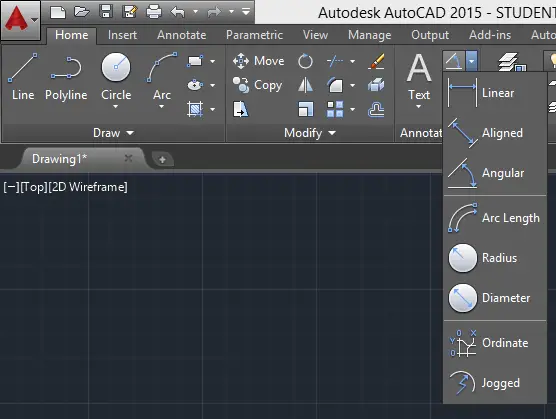Click the Copy tool in Modify panel

coord(257,85)
